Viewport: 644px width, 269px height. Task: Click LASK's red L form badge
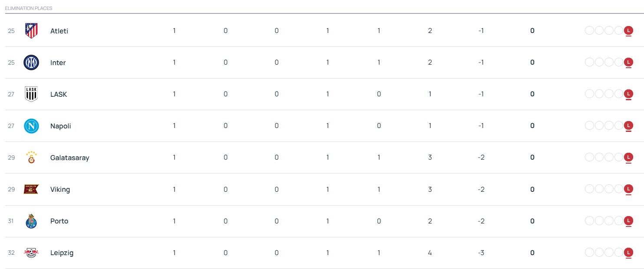[x=628, y=94]
